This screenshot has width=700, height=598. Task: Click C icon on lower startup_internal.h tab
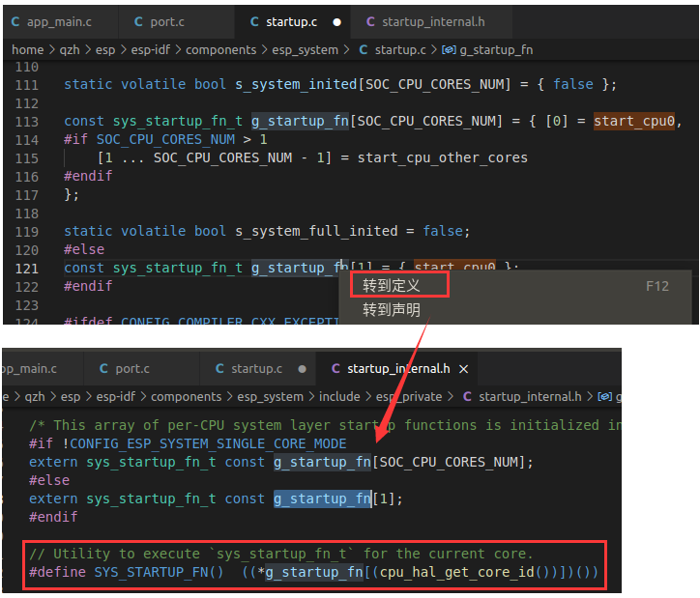pyautogui.click(x=335, y=369)
